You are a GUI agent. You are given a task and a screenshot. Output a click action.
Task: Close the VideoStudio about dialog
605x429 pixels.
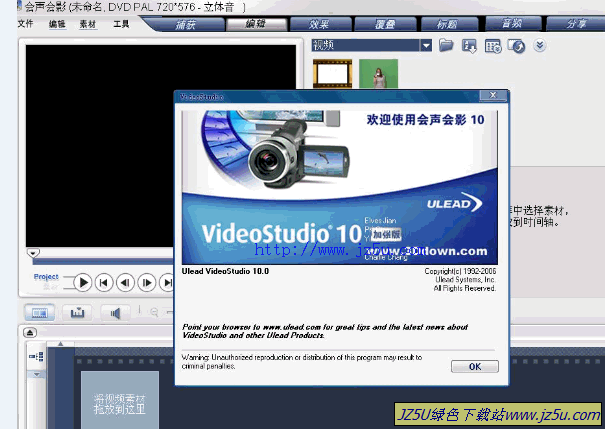point(493,95)
